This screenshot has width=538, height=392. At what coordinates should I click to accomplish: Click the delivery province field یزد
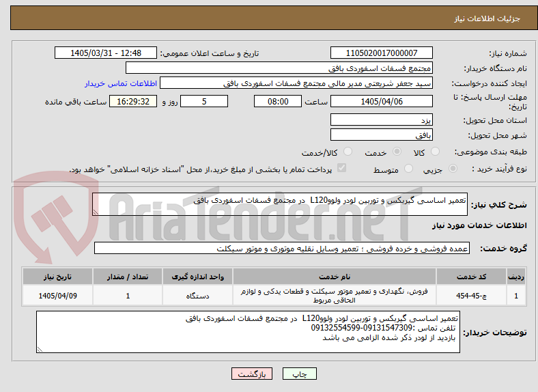click(x=381, y=120)
